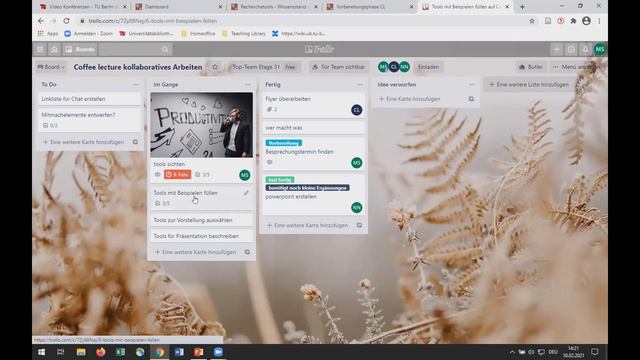Open the Trello home icon in header
Screen dimensions: 640x360
(x=54, y=49)
